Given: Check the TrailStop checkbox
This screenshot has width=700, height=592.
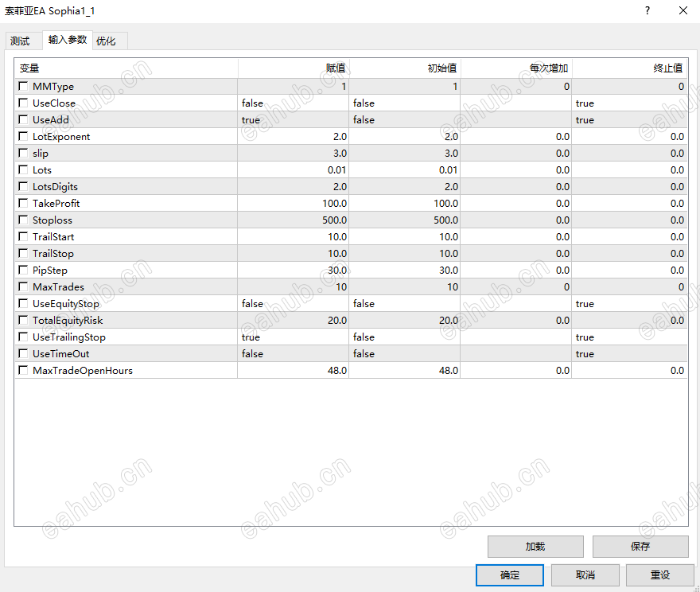Looking at the screenshot, I should [x=23, y=253].
